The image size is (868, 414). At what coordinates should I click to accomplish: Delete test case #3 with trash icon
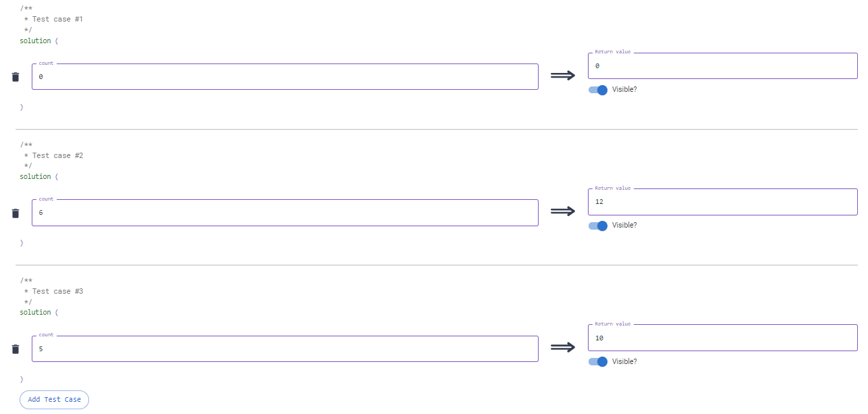click(16, 349)
